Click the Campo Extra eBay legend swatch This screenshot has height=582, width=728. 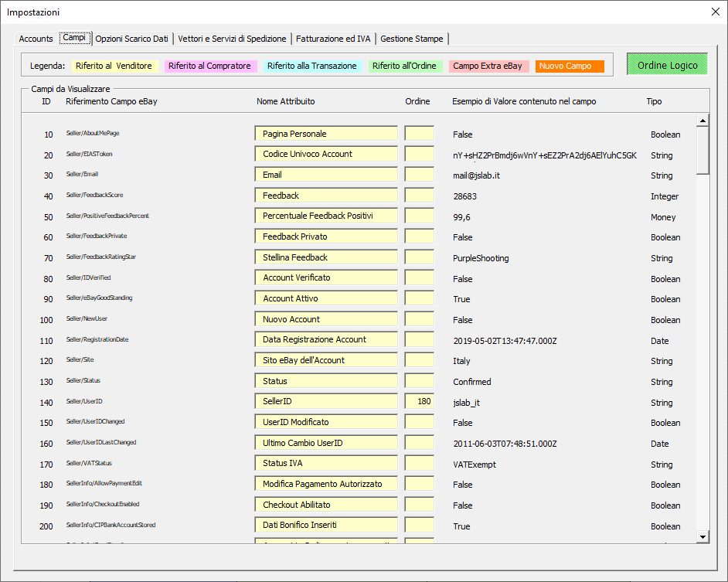click(x=488, y=66)
